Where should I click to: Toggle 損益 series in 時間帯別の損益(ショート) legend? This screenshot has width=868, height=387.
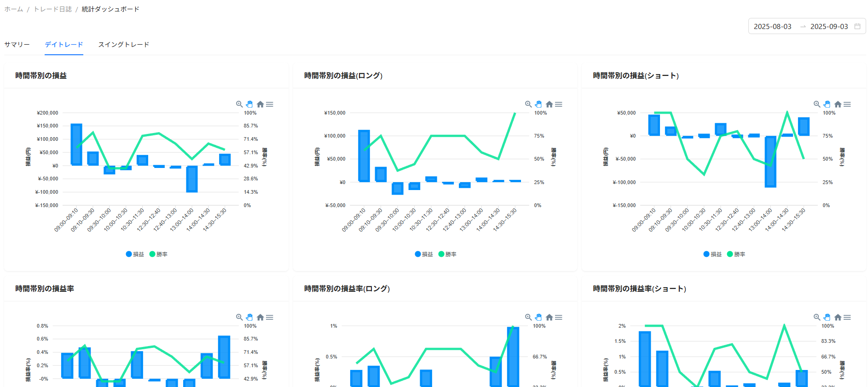pyautogui.click(x=712, y=254)
